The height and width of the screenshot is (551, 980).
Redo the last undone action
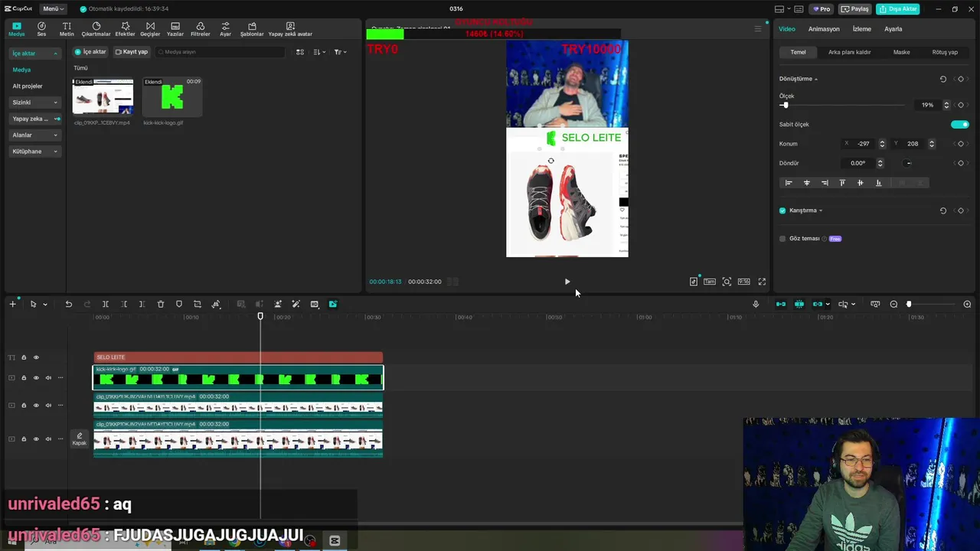87,305
